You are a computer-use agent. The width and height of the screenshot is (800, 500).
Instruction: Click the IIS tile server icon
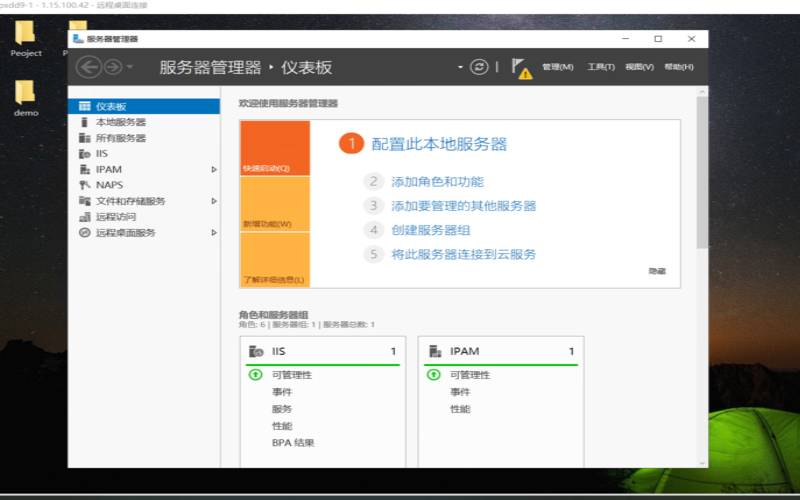coord(256,352)
